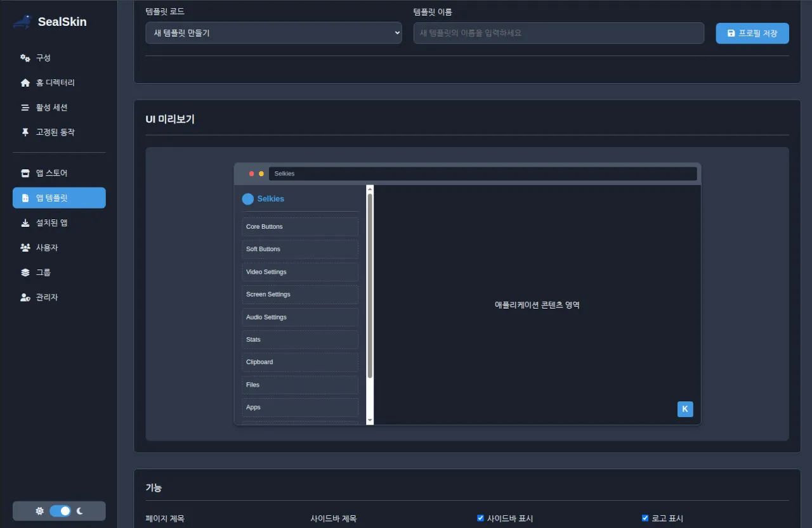Click the users icon beside 사용자
Image resolution: width=812 pixels, height=528 pixels.
click(25, 247)
